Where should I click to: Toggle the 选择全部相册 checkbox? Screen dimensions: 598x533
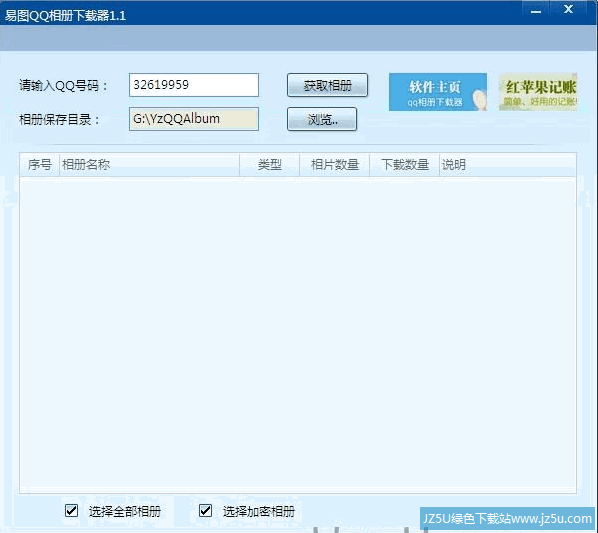[72, 511]
